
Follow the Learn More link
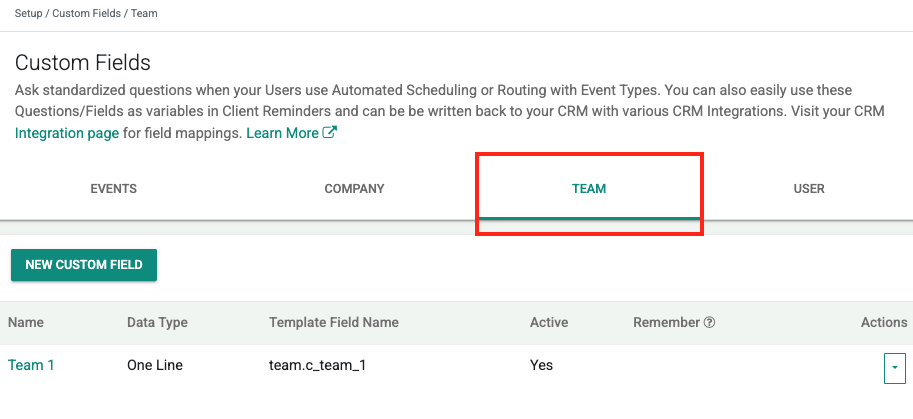(282, 133)
